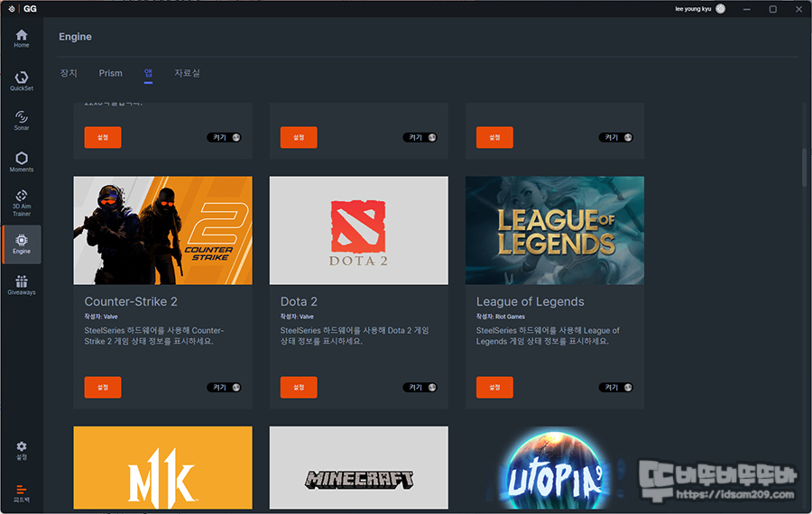
Task: Open 설정 for Counter-Strike 2
Action: point(103,387)
